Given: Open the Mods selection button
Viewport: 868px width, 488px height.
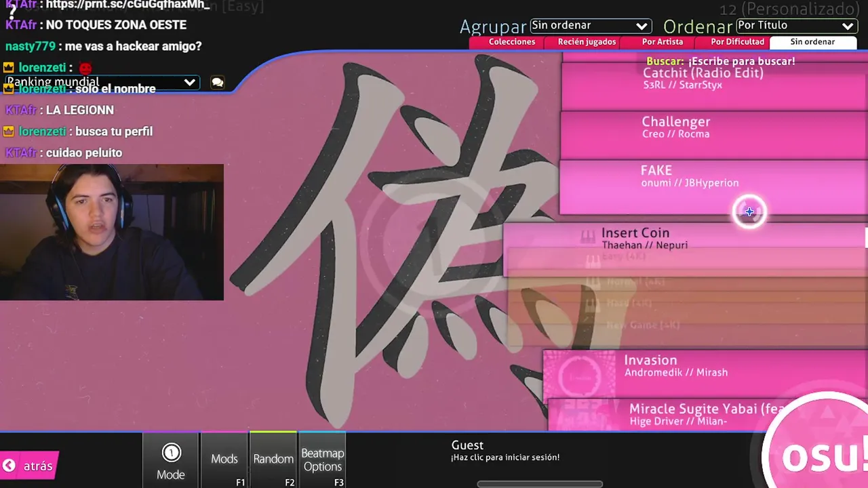Looking at the screenshot, I should click(224, 460).
